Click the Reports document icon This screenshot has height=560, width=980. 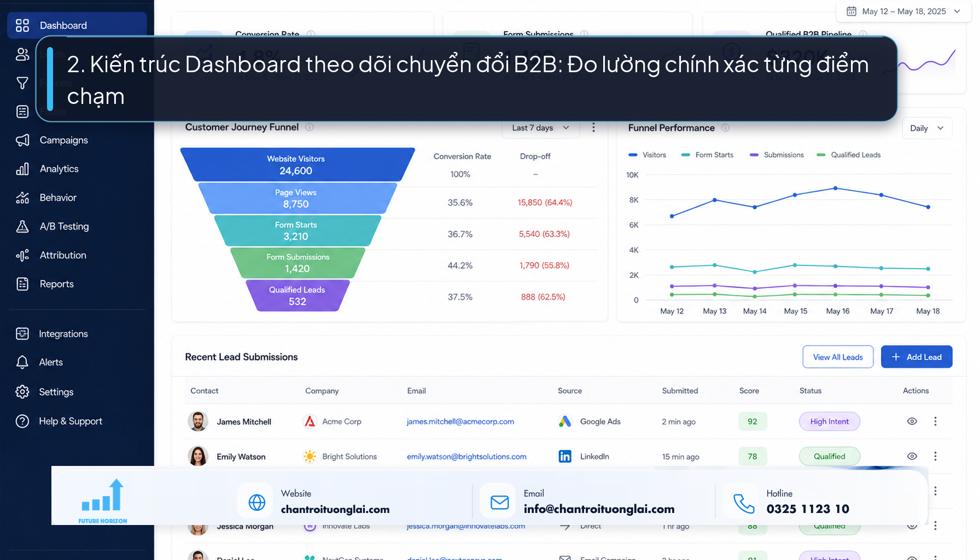(x=22, y=284)
